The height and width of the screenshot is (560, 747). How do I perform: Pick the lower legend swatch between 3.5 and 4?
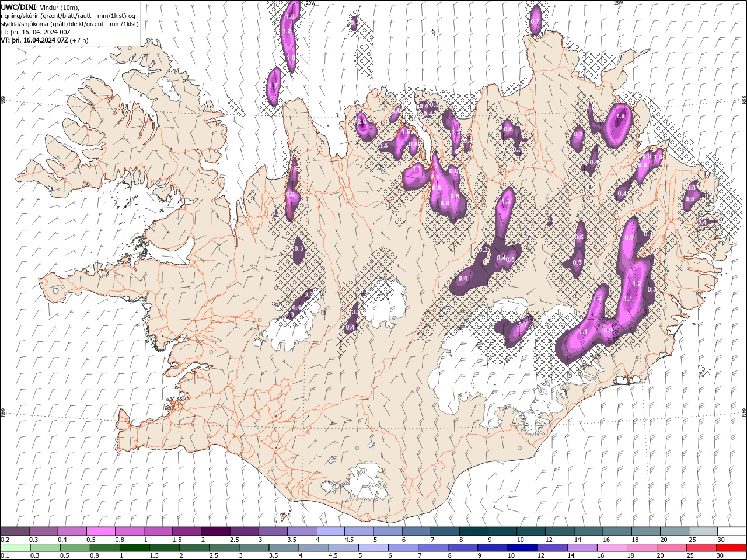pyautogui.click(x=284, y=548)
